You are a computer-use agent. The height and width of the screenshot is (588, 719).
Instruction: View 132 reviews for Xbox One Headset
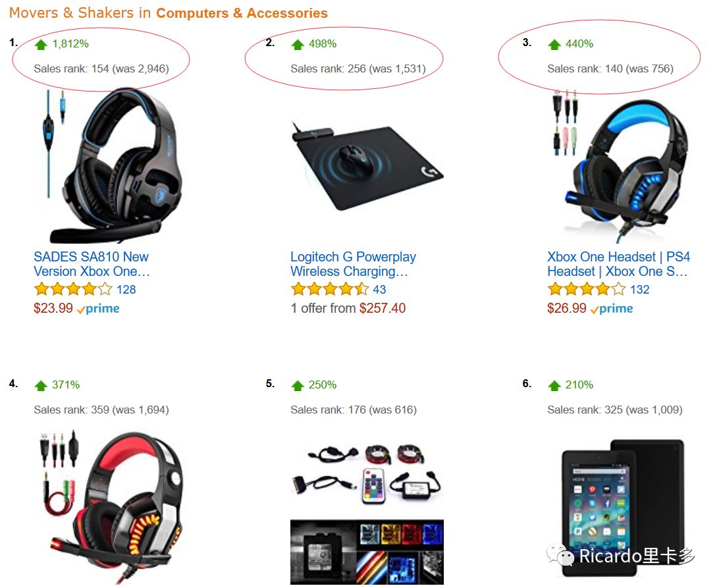[640, 290]
